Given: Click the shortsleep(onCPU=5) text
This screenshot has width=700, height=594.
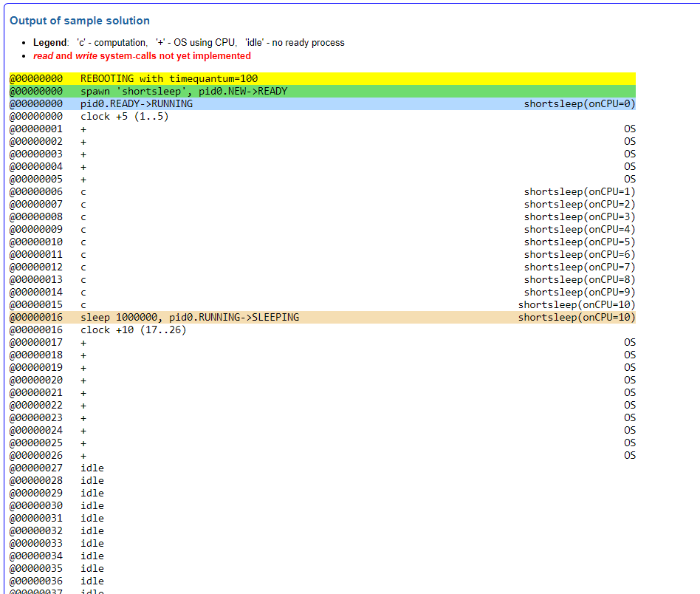Looking at the screenshot, I should pos(580,242).
